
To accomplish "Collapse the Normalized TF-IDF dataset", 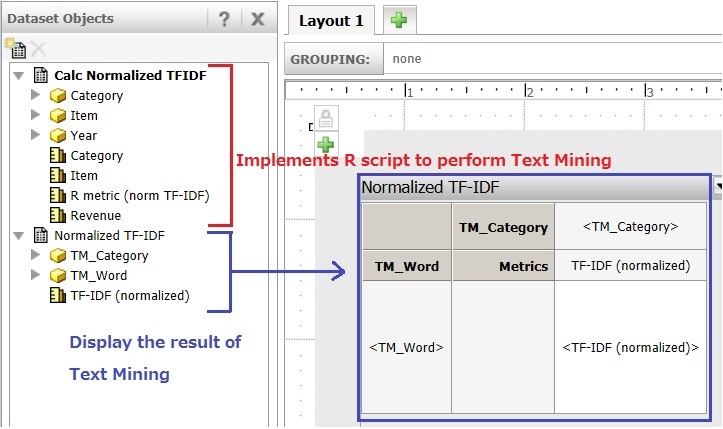I will click(20, 236).
